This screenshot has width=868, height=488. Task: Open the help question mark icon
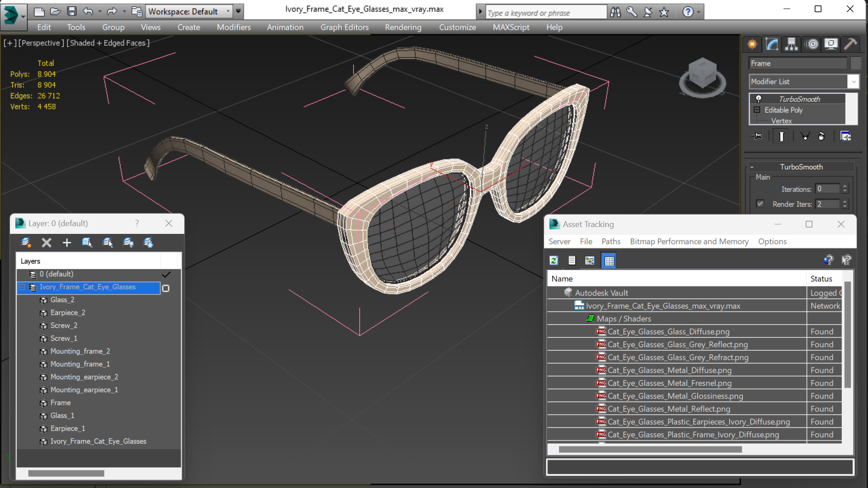(688, 12)
